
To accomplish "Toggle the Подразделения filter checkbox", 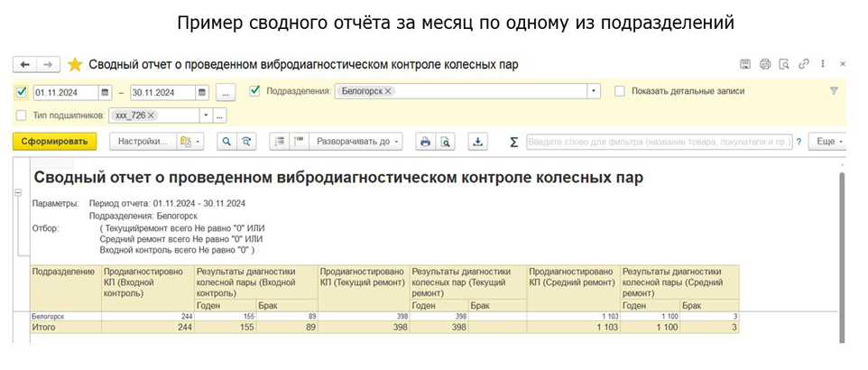I will tap(255, 91).
